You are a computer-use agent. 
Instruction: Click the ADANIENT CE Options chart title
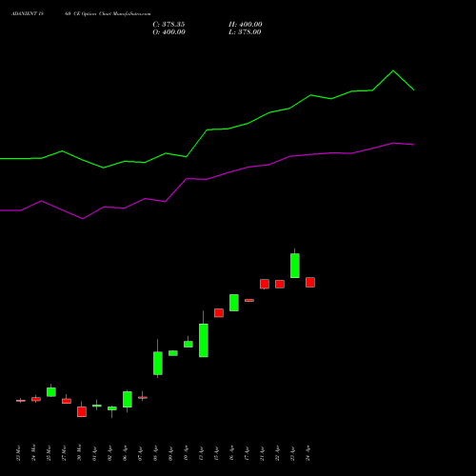(x=81, y=14)
